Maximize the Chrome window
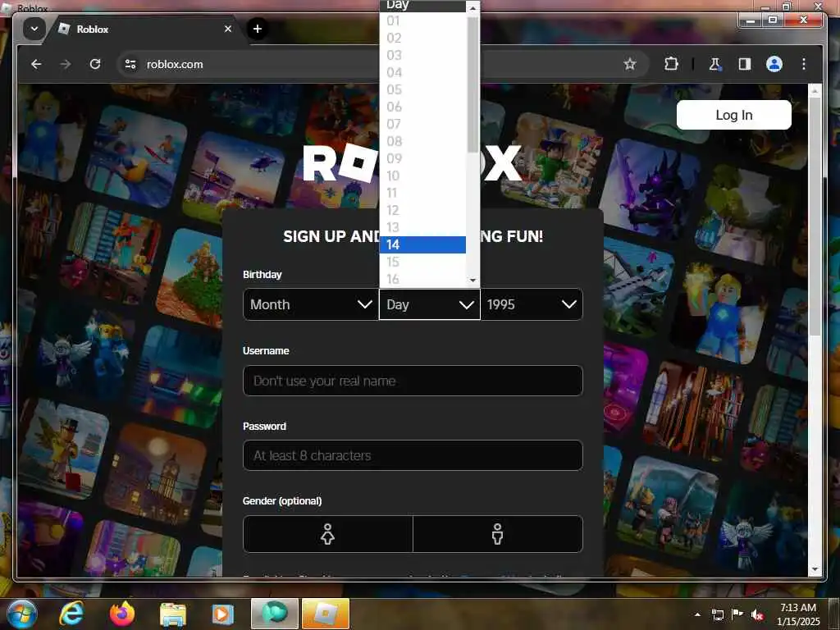Image resolution: width=840 pixels, height=630 pixels. point(773,20)
